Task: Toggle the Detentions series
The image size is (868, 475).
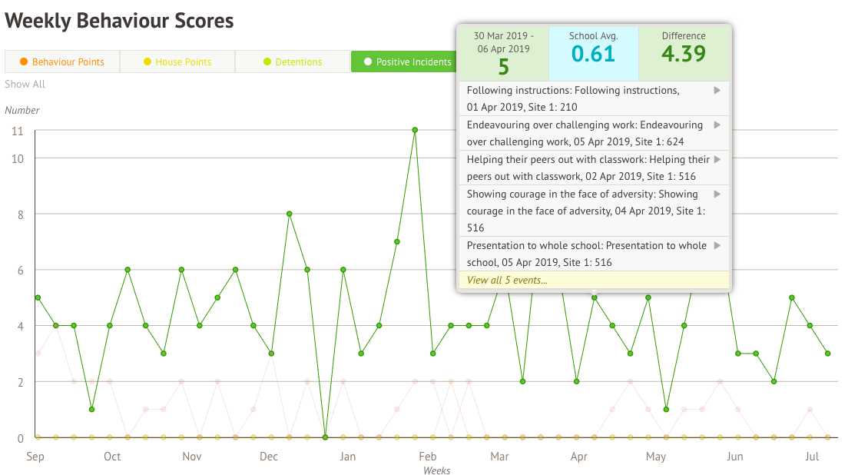Action: (292, 61)
